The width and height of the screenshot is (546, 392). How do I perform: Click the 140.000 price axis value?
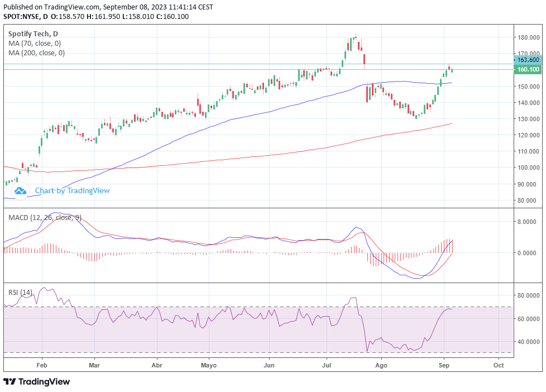[529, 103]
